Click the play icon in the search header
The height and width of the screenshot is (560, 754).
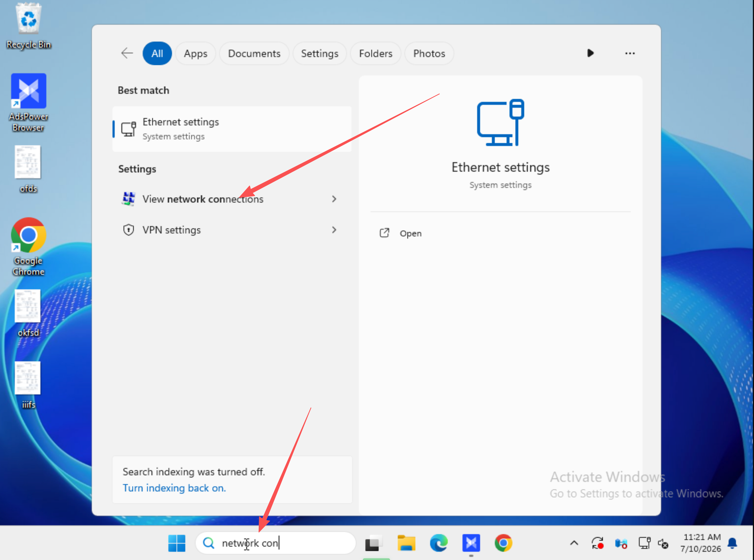[x=590, y=53]
